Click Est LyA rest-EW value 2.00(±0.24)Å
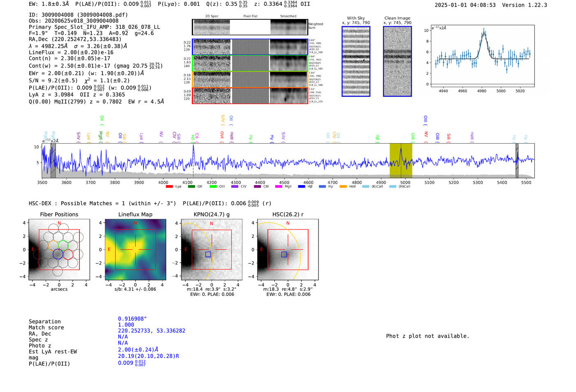The width and height of the screenshot is (576, 392). [x=138, y=350]
